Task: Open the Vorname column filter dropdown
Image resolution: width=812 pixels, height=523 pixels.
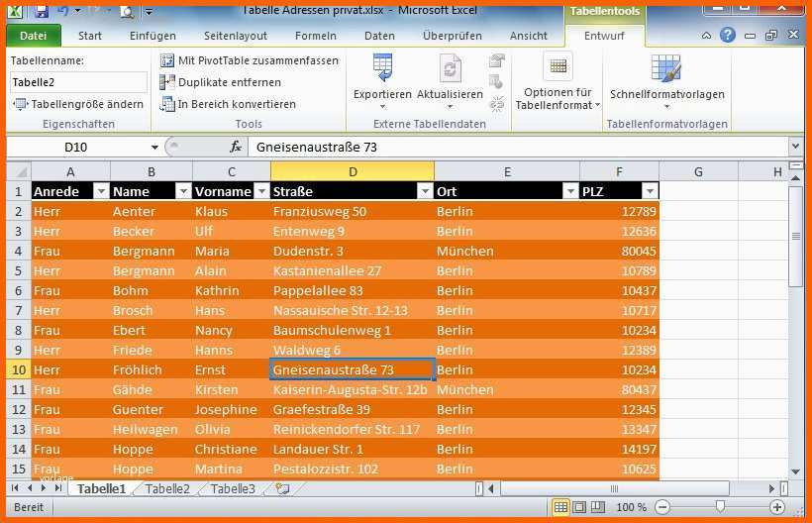Action: 262,191
